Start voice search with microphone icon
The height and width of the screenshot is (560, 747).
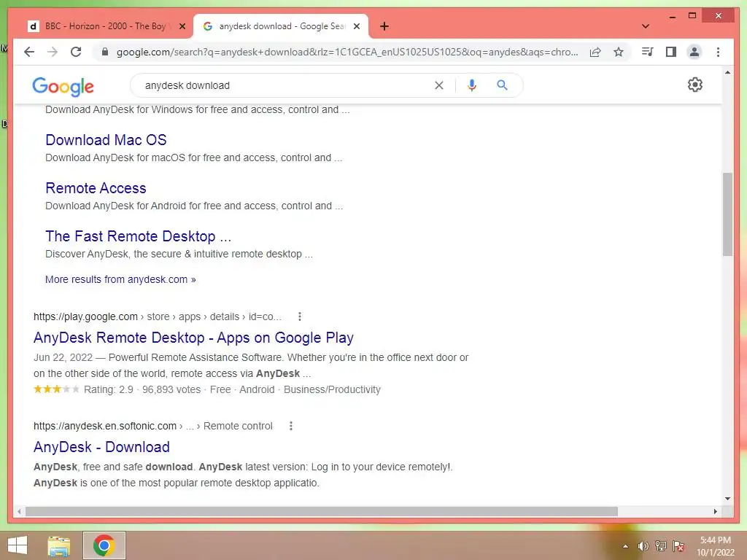[x=472, y=85]
